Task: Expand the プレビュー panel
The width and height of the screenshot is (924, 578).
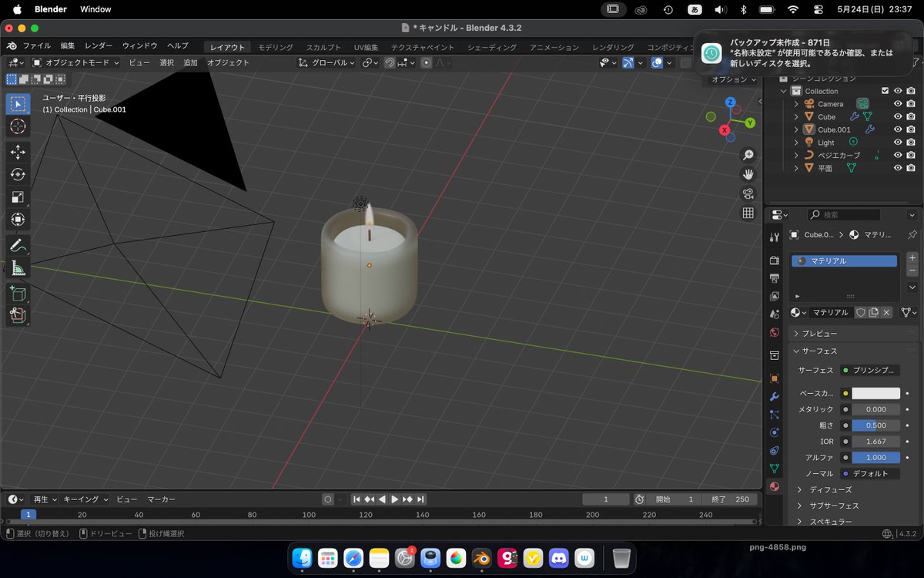Action: click(x=852, y=334)
